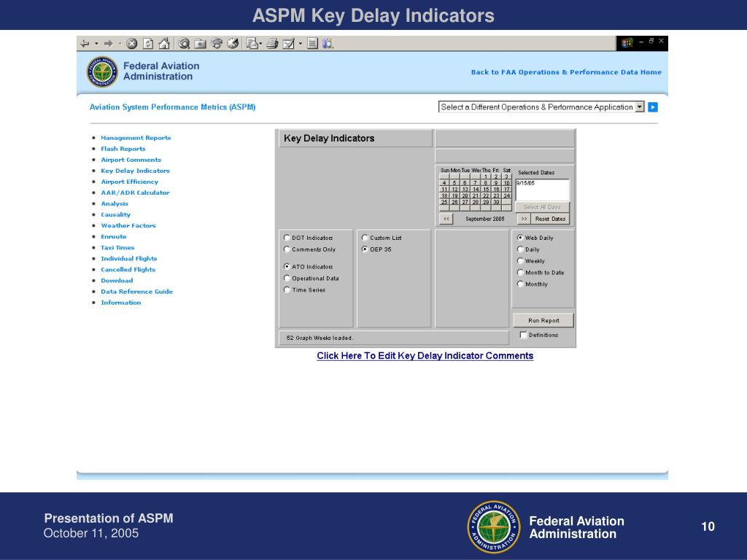747x560 pixels.
Task: Open Download sidebar link
Action: (117, 280)
